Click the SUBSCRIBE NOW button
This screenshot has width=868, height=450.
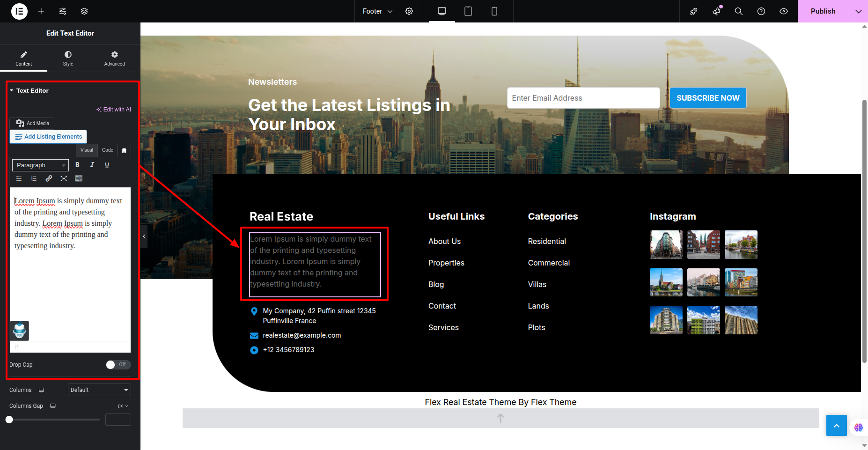click(x=707, y=98)
